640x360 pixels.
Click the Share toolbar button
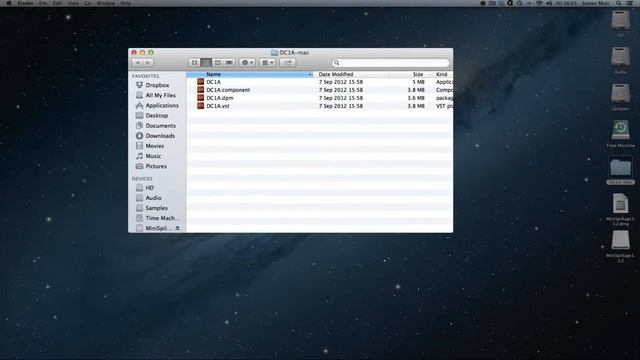click(x=288, y=62)
